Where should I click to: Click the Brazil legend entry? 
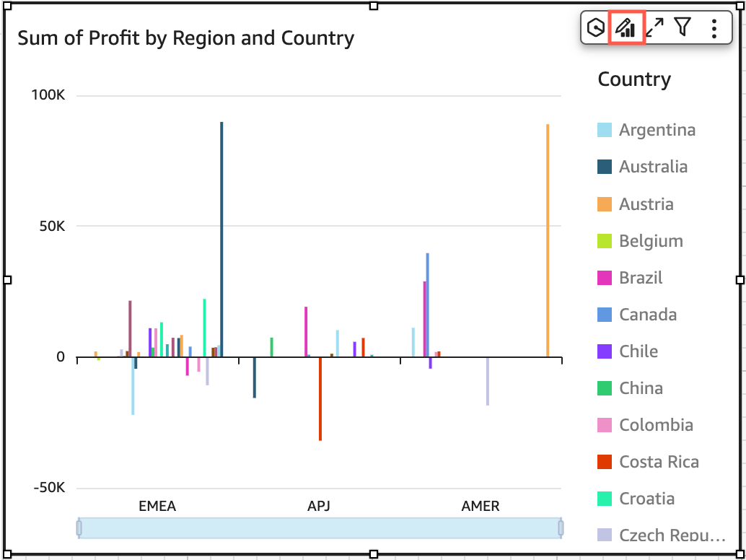640,278
